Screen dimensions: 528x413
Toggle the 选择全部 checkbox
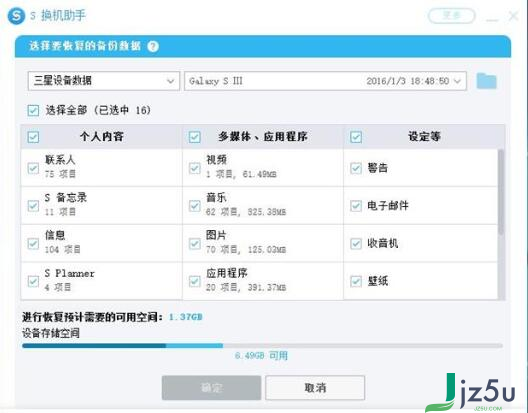(x=33, y=110)
